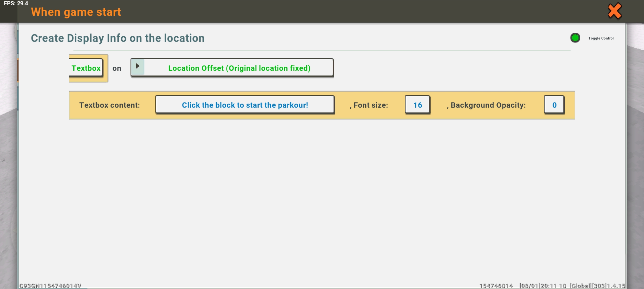Screen dimensions: 644x289
Task: Edit the Click the block to start the parkour! field
Action: pyautogui.click(x=245, y=105)
